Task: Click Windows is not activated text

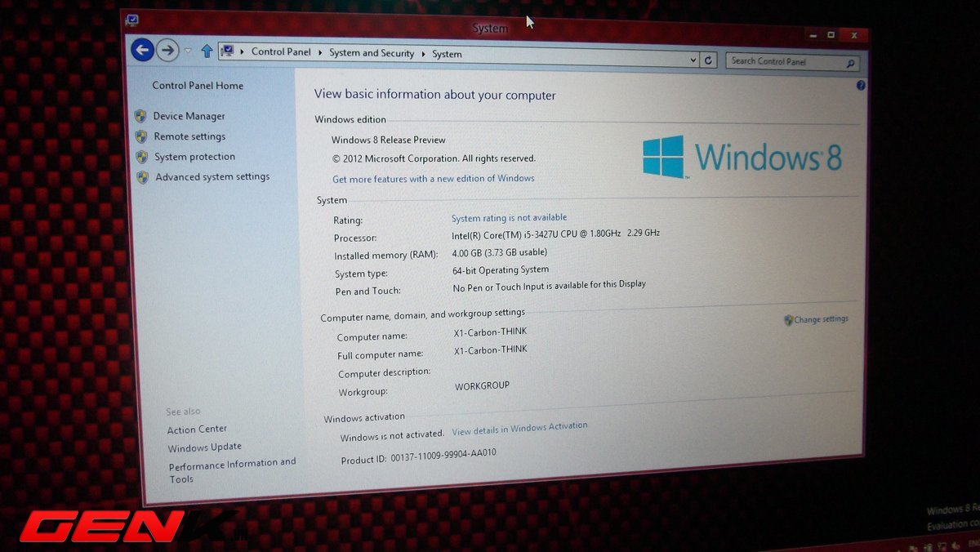Action: click(392, 437)
